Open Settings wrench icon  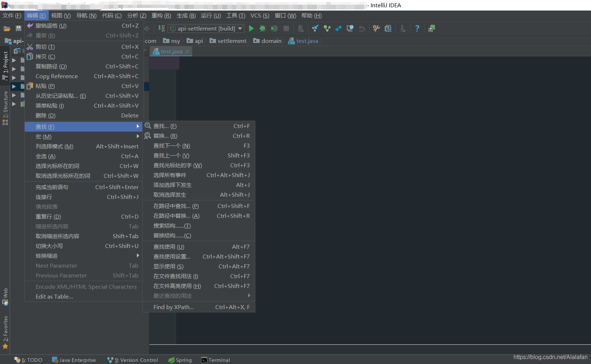tap(376, 28)
